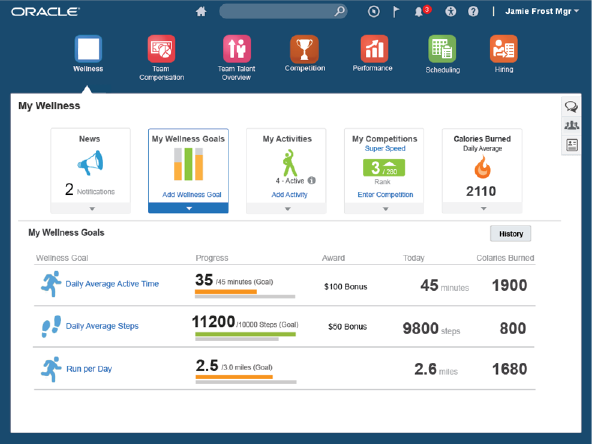
Task: Open Jamie Frost Mgr user menu
Action: click(x=542, y=11)
